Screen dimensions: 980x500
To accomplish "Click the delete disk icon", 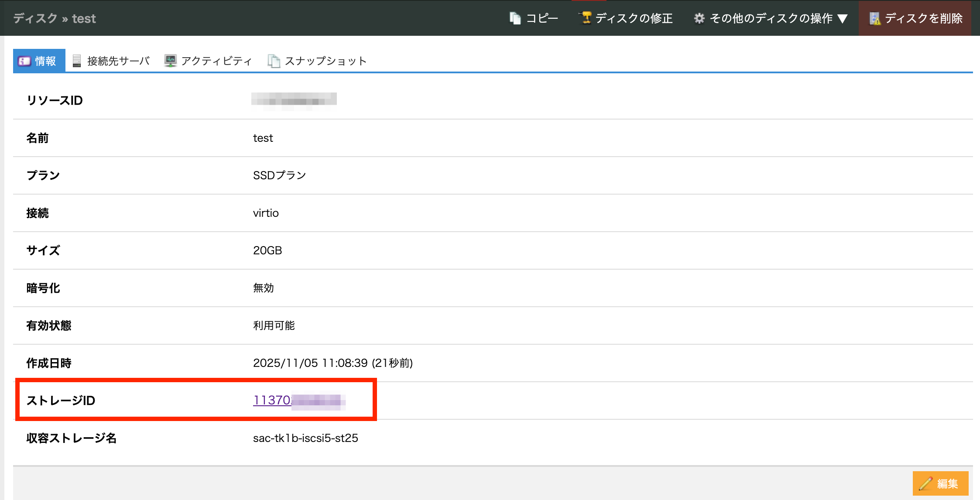I will point(874,18).
